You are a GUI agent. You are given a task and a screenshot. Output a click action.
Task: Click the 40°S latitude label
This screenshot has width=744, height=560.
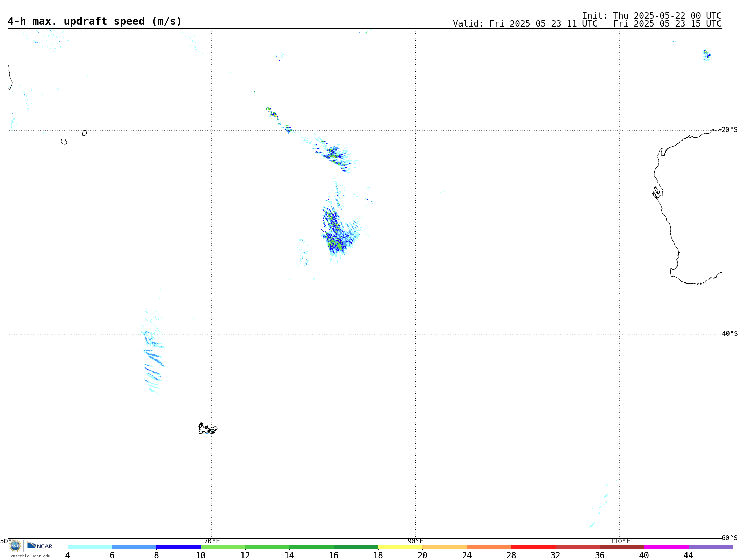tap(730, 334)
